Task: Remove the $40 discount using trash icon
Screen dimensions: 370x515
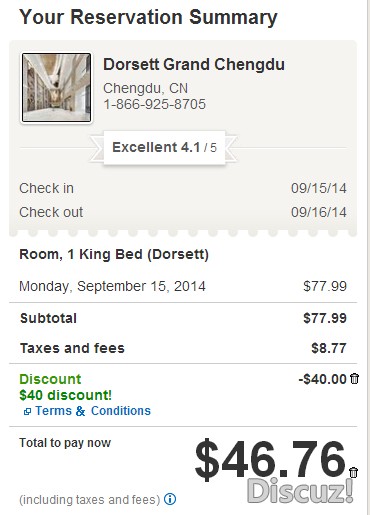Action: click(354, 379)
